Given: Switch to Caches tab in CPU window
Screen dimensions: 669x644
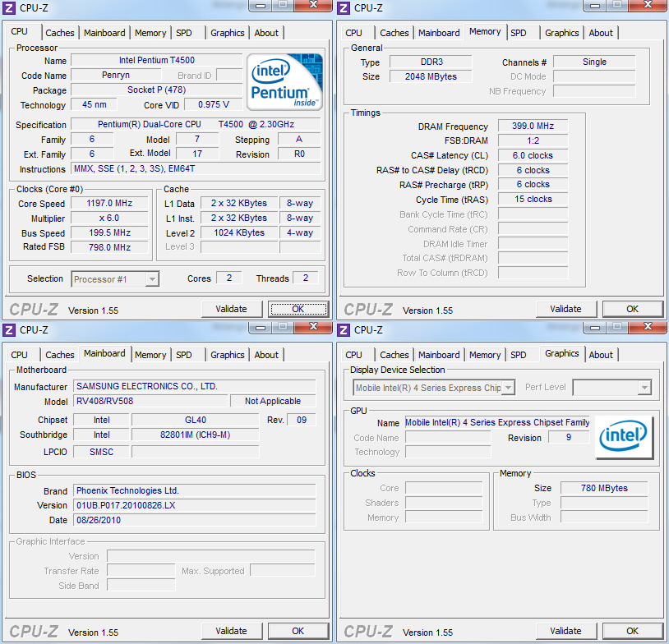Looking at the screenshot, I should click(x=60, y=33).
